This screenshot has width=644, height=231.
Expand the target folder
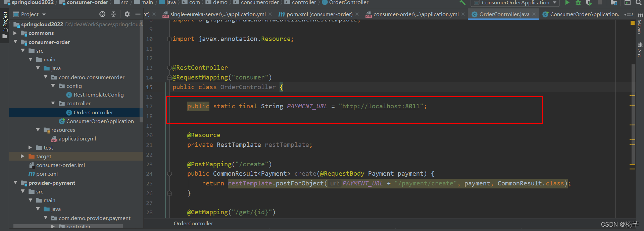pyautogui.click(x=22, y=156)
